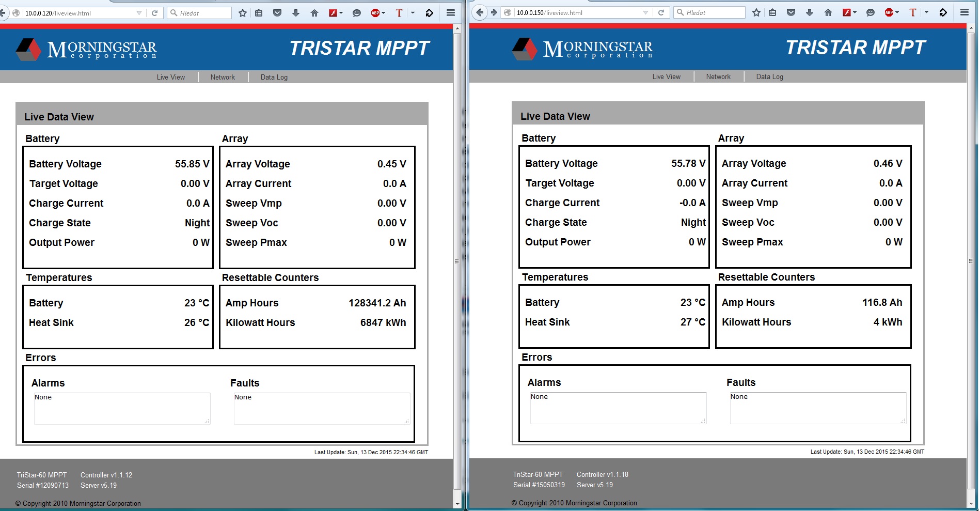Screen dimensions: 980x511
Task: Select the "Serial #15050319" footer text
Action: tap(539, 485)
